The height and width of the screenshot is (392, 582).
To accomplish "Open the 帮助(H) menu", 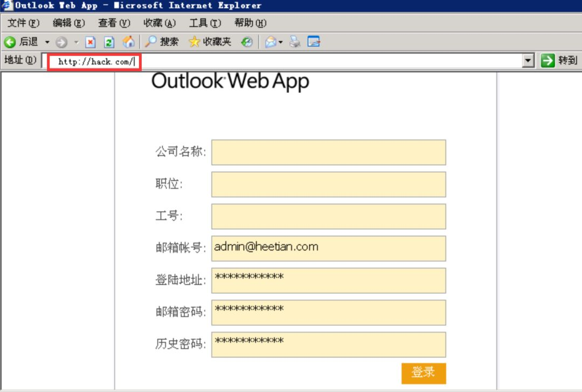I will pos(251,23).
